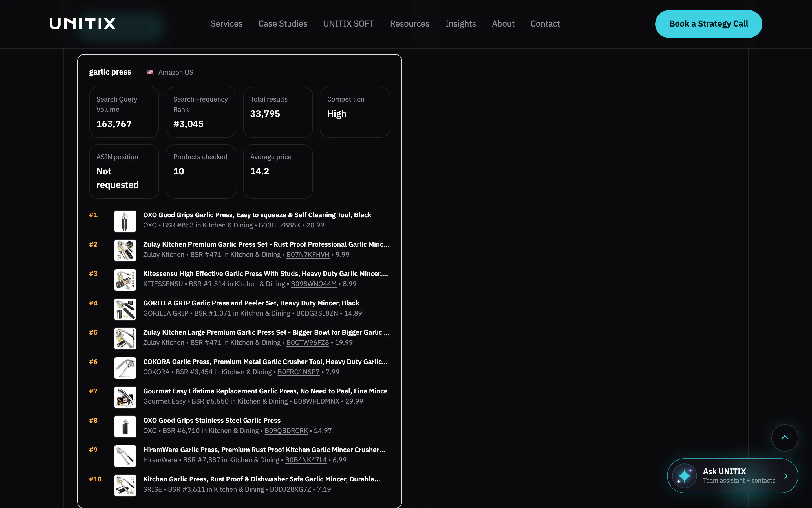Click the Search Frequency Rank #3,045
The image size is (812, 508).
coord(188,124)
